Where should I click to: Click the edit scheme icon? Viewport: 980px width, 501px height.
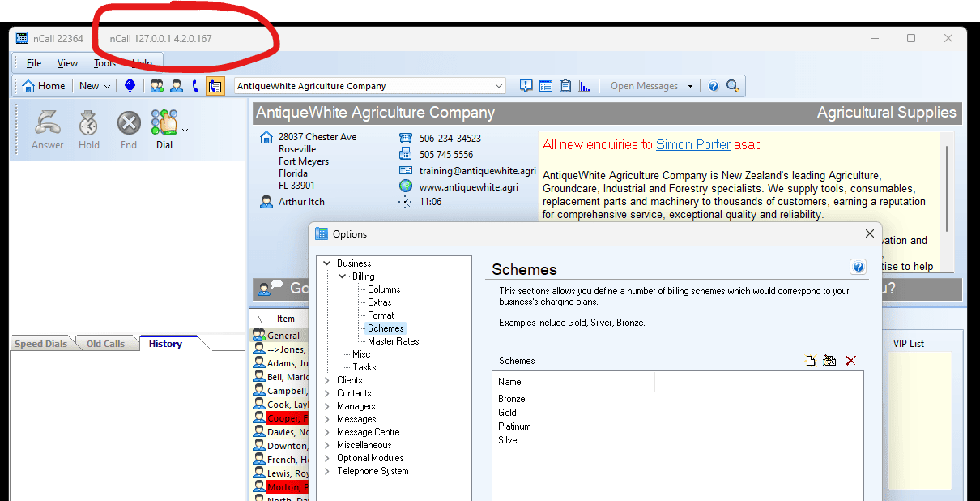click(x=829, y=361)
